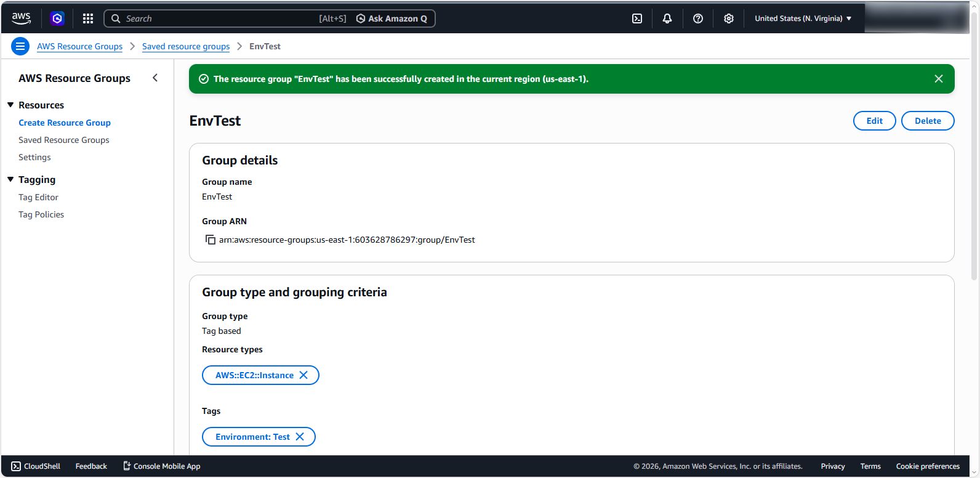Dismiss the green success notification
Viewport: 980px width, 478px height.
[939, 79]
